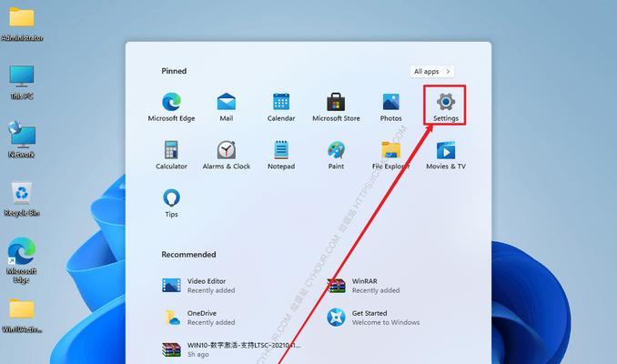Click the Recommended section heading
This screenshot has width=617, height=364.
click(x=188, y=254)
